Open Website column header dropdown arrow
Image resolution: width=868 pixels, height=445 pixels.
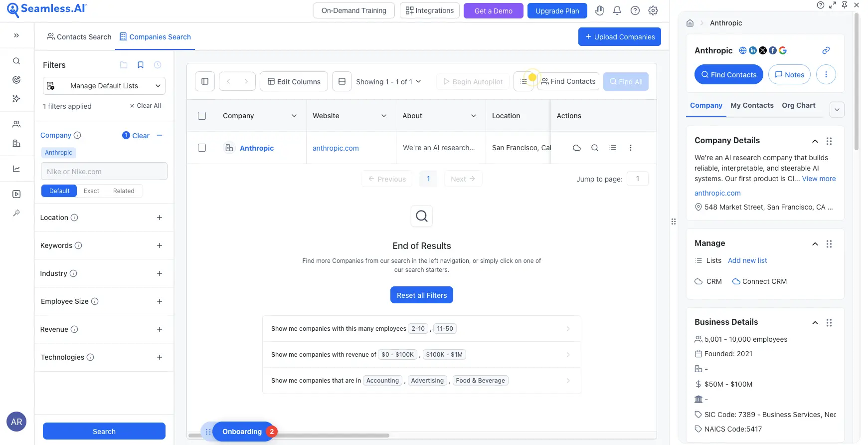click(384, 116)
